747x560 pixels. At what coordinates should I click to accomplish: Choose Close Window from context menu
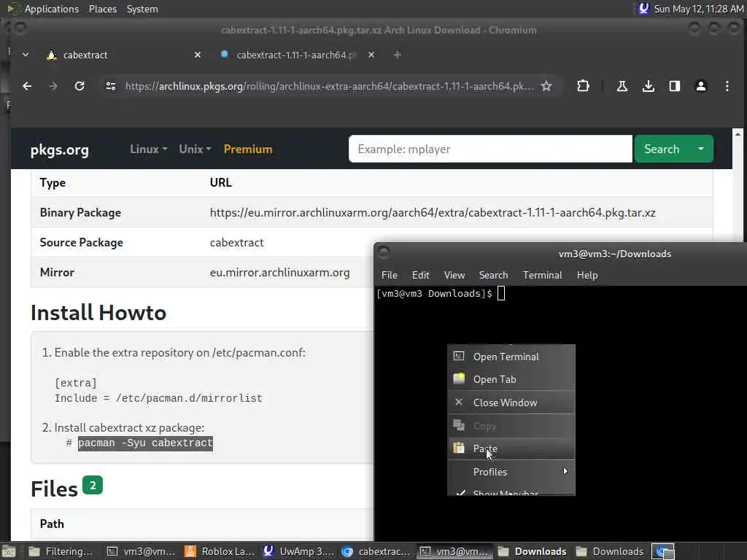point(511,402)
